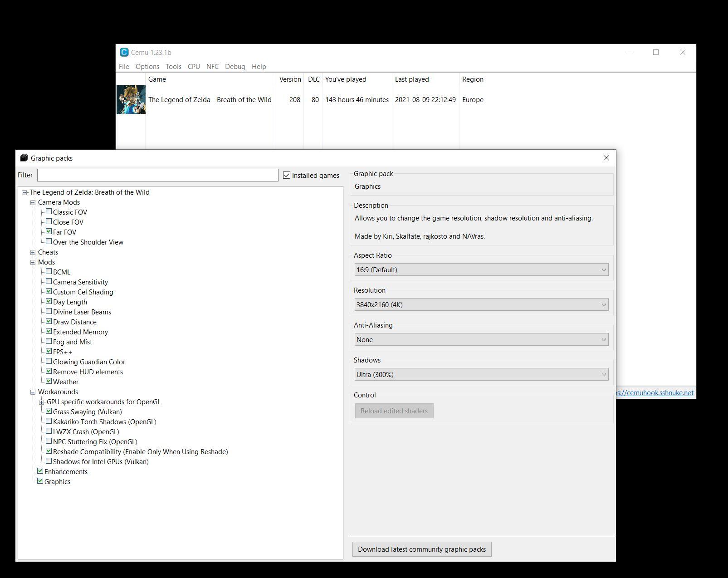This screenshot has height=578, width=728.
Task: Enable the Fog and Mist mod
Action: pyautogui.click(x=49, y=341)
